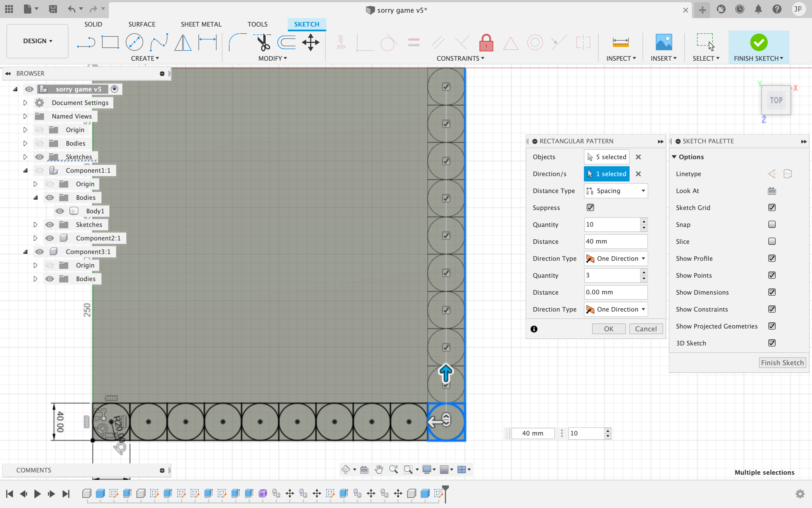Select the Fillet tool
This screenshot has width=812, height=508.
tap(237, 43)
